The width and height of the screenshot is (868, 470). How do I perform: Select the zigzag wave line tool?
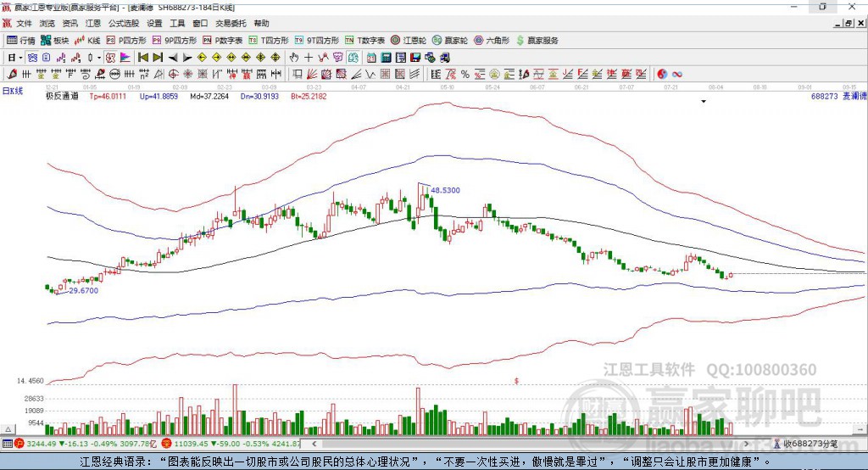click(370, 75)
